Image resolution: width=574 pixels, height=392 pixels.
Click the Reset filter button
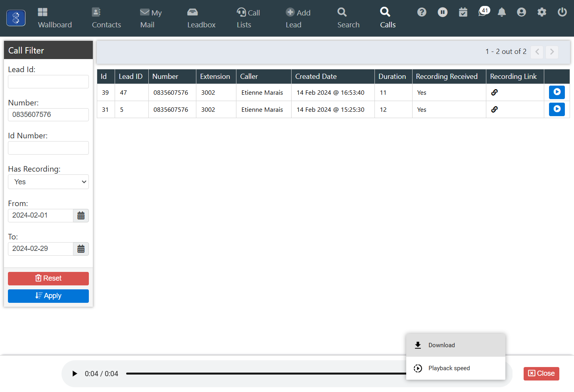48,279
